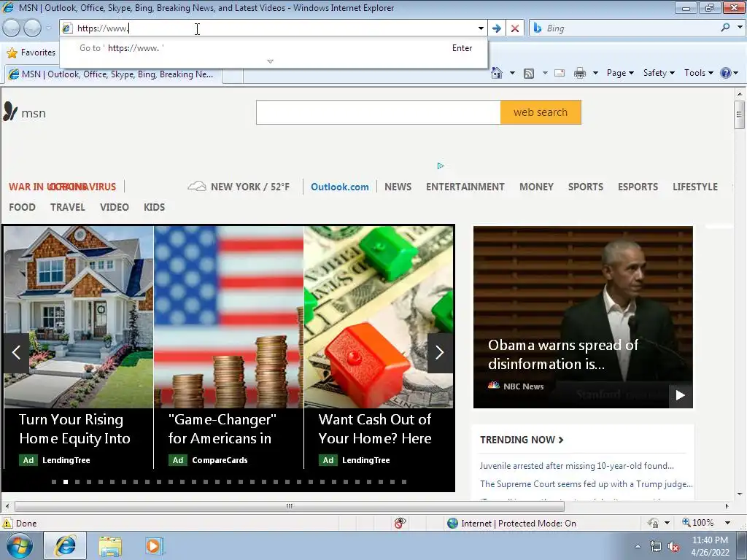Click the Help question mark icon
Viewport: 747px width, 560px height.
pos(726,73)
